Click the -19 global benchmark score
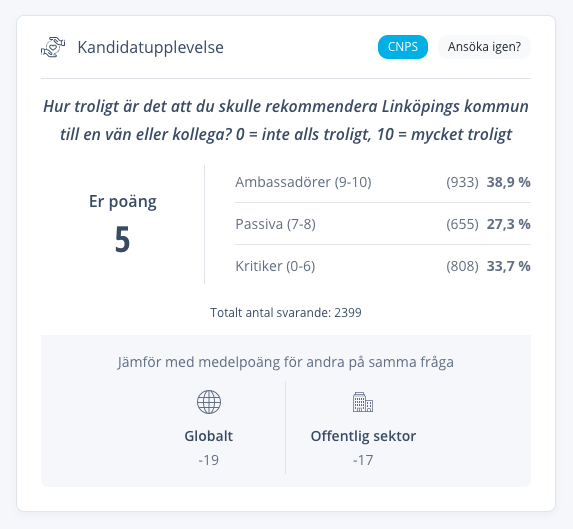This screenshot has height=529, width=573. coord(209,460)
